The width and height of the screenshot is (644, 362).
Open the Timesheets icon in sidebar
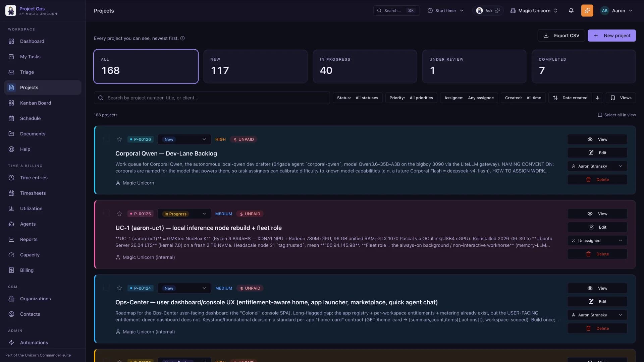[11, 193]
